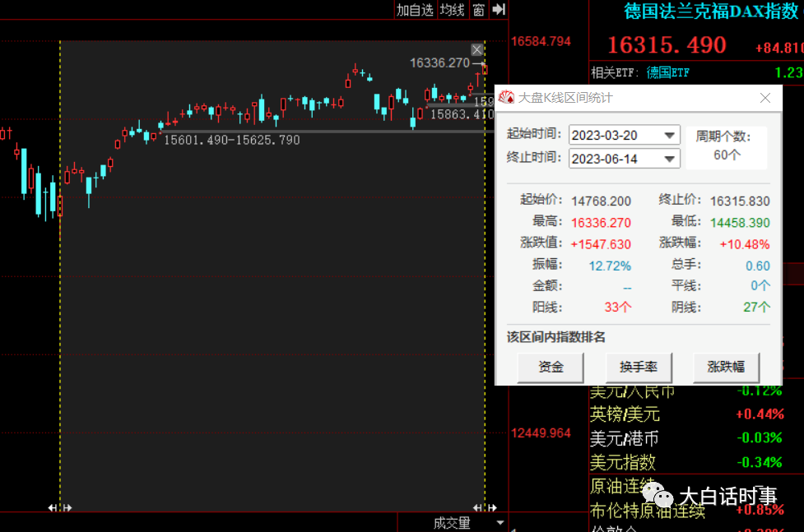Click the 起始价 14768.200 value
This screenshot has height=532, width=804.
pyautogui.click(x=601, y=201)
